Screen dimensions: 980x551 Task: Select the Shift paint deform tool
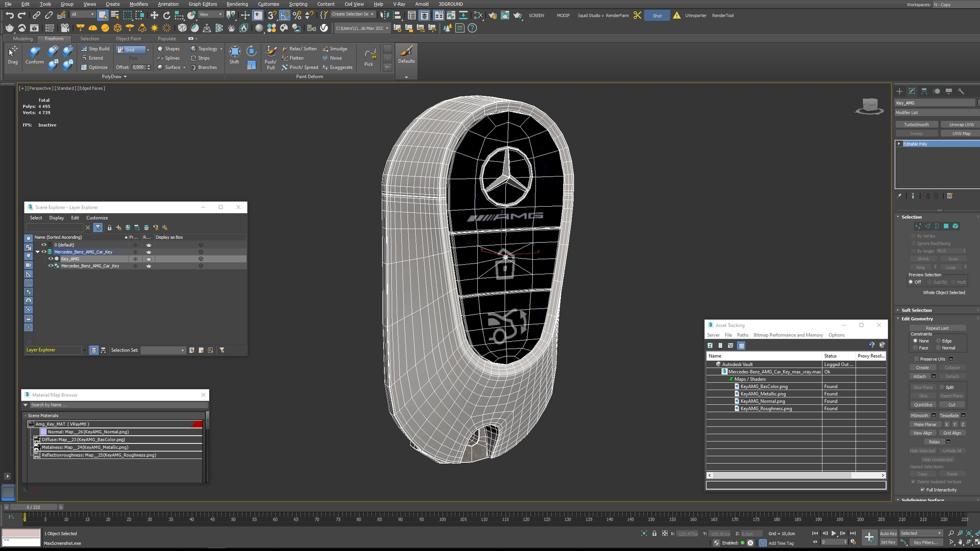click(234, 55)
